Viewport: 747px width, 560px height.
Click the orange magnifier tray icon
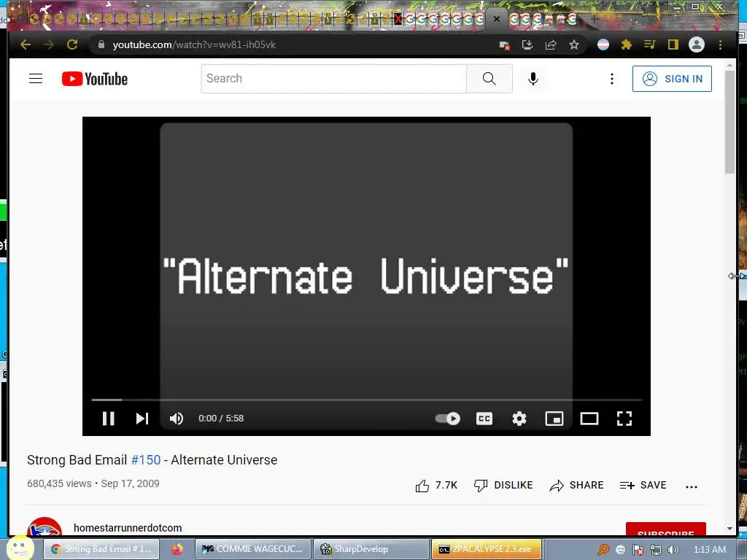(603, 550)
